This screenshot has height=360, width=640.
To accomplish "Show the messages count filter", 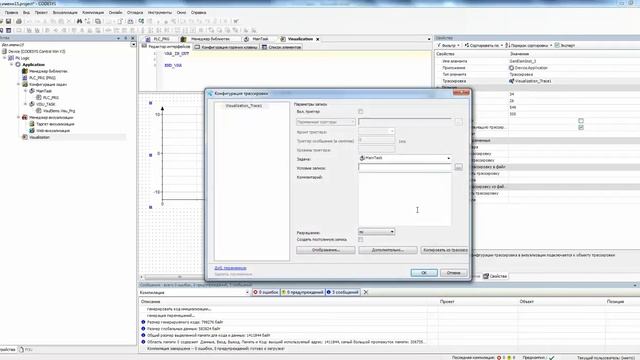I will [342, 292].
